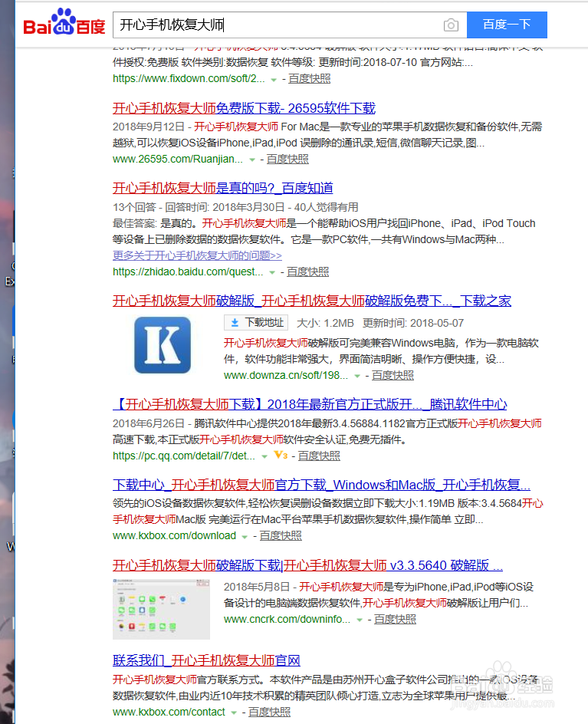Open 百度快照 for 26595.com result
This screenshot has height=724, width=588.
click(x=287, y=160)
